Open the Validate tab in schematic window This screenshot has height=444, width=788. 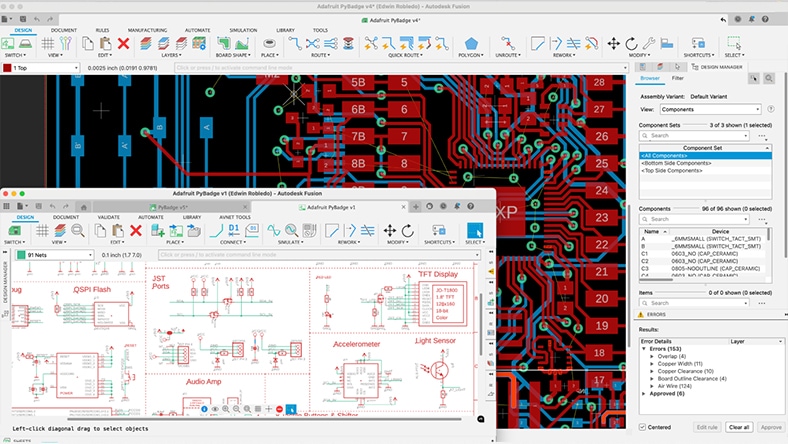(109, 217)
